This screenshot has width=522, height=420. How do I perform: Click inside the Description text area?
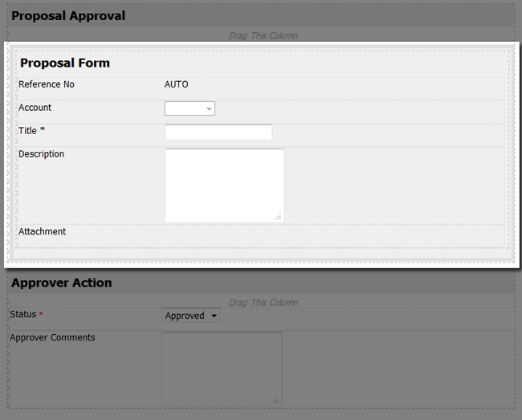(224, 185)
